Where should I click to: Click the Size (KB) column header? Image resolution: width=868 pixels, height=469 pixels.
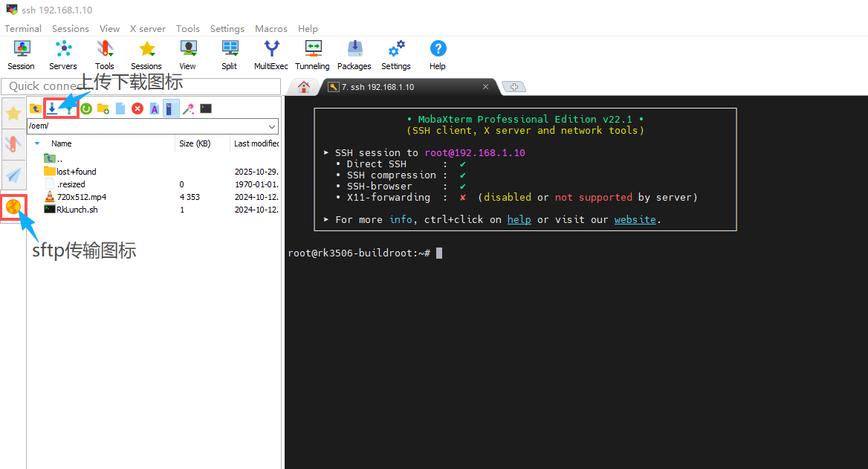pyautogui.click(x=195, y=143)
